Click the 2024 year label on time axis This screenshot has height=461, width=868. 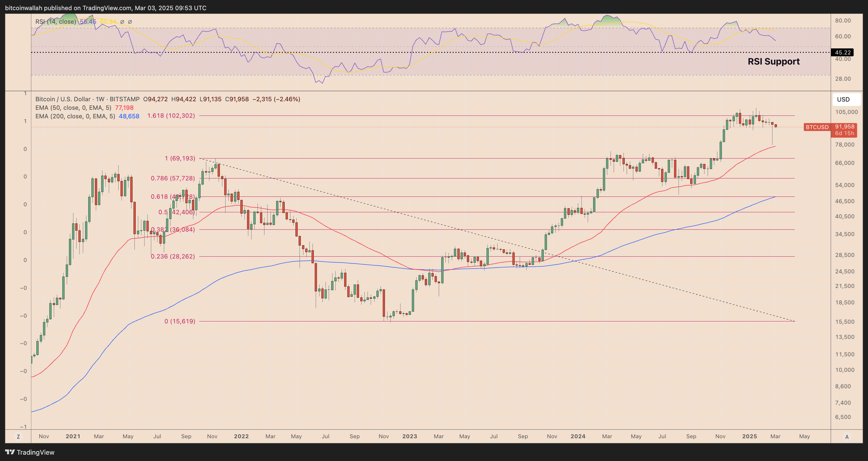(578, 436)
